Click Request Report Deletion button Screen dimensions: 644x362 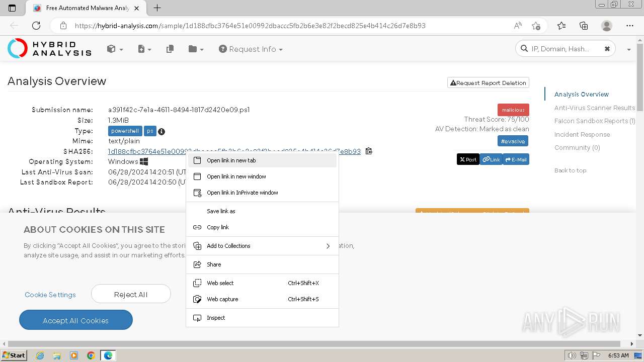pos(488,83)
